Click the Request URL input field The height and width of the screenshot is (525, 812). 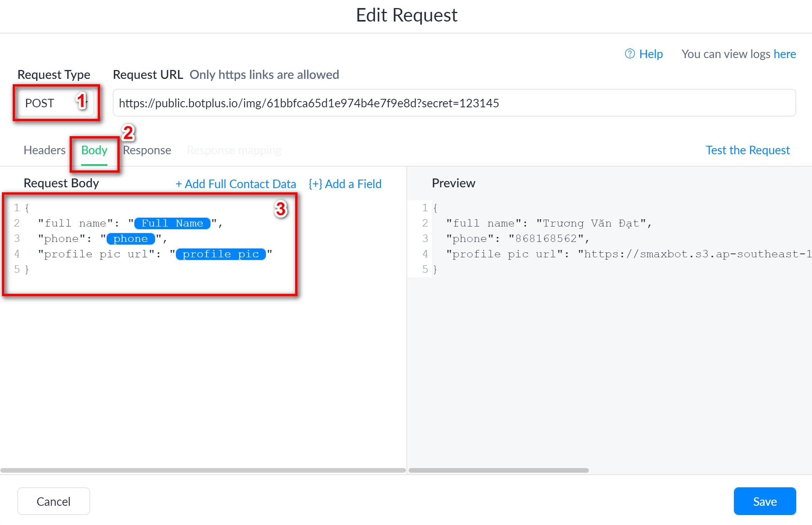(x=454, y=103)
